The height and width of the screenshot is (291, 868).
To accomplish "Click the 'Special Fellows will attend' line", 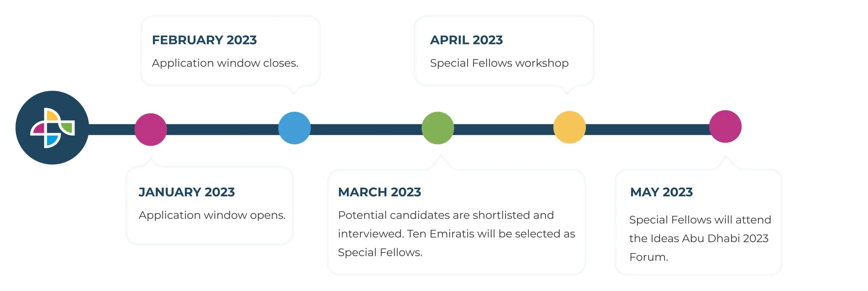I will pos(700,220).
